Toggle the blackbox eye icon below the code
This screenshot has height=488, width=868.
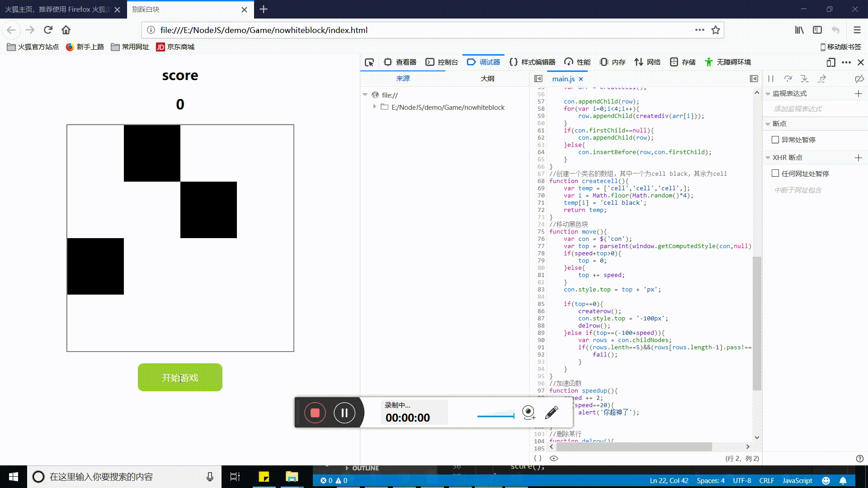coord(554,458)
